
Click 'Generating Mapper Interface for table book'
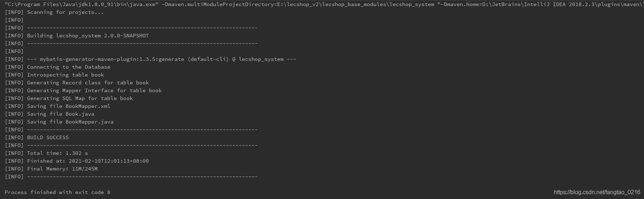pyautogui.click(x=94, y=90)
